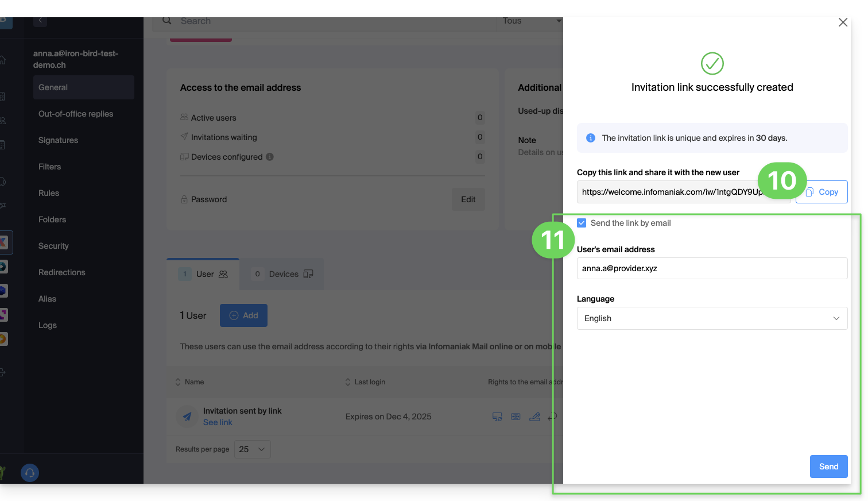Click the User's email address field
This screenshot has height=501, width=868.
click(x=711, y=268)
